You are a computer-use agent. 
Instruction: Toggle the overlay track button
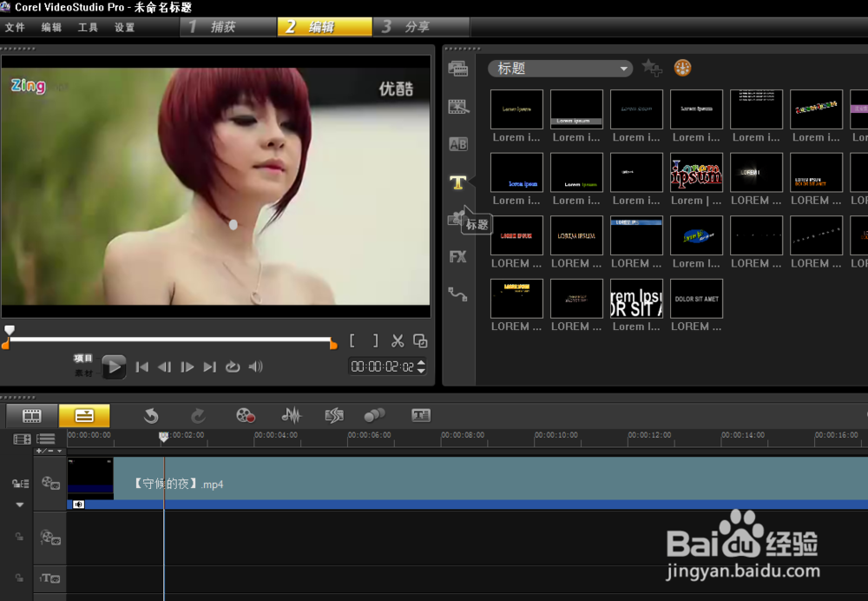tap(50, 538)
